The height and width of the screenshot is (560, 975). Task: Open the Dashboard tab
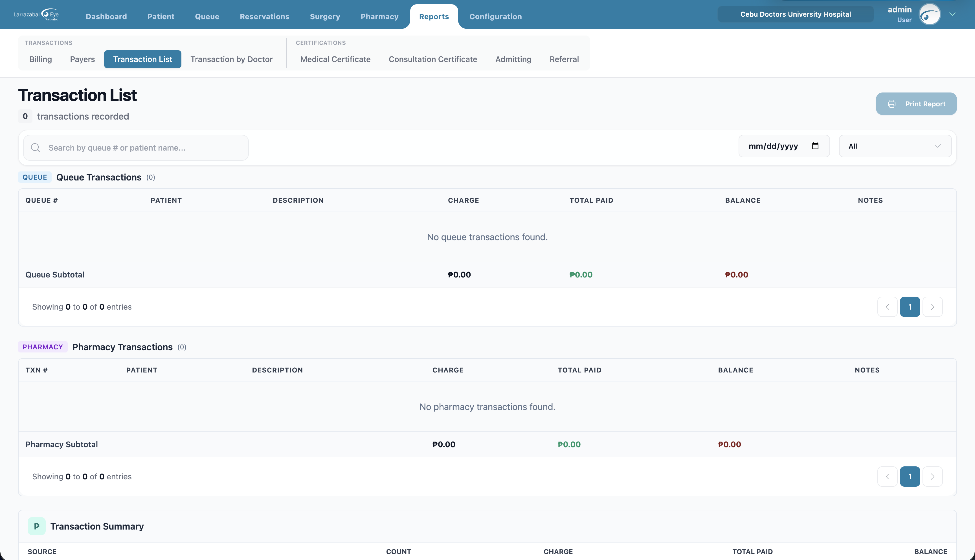106,17
